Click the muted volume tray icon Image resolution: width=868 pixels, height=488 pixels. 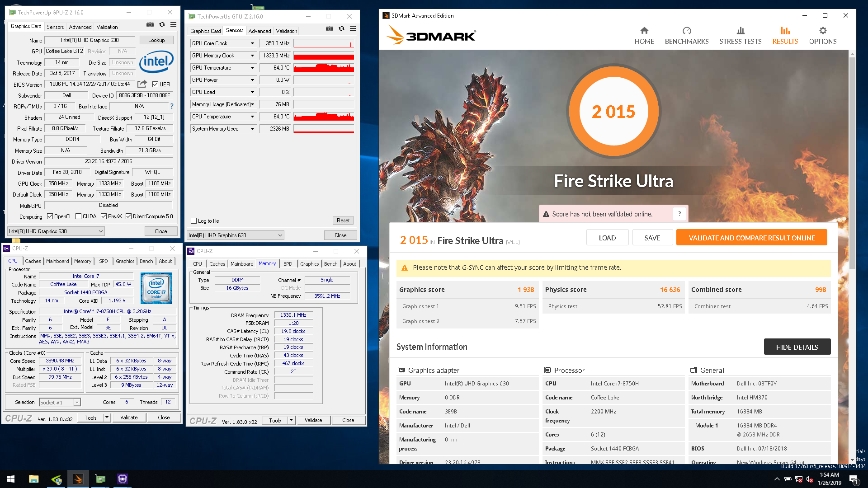click(x=810, y=479)
